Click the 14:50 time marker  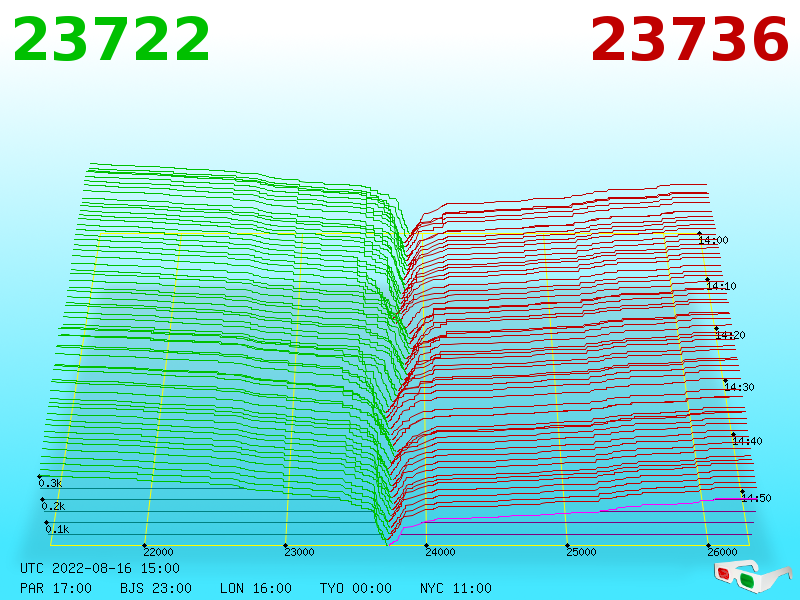click(x=757, y=498)
